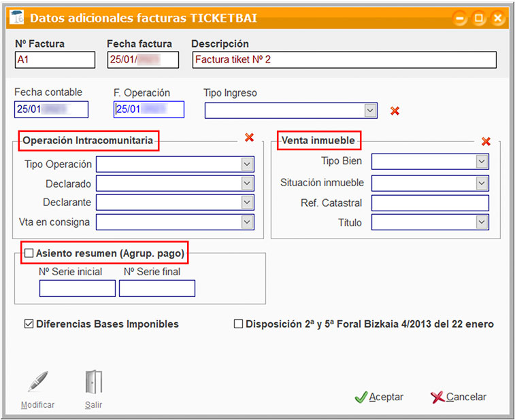
Task: Clear the Venta inmueble section with its red X
Action: (x=486, y=141)
